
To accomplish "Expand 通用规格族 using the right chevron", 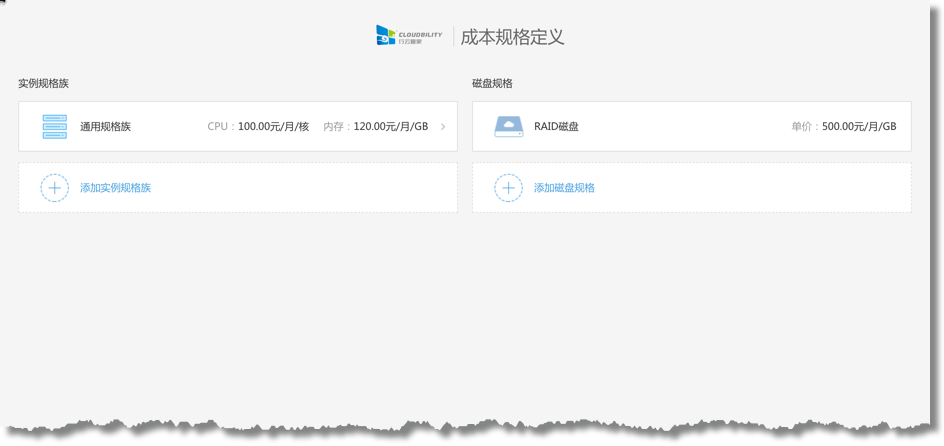I will pos(443,127).
